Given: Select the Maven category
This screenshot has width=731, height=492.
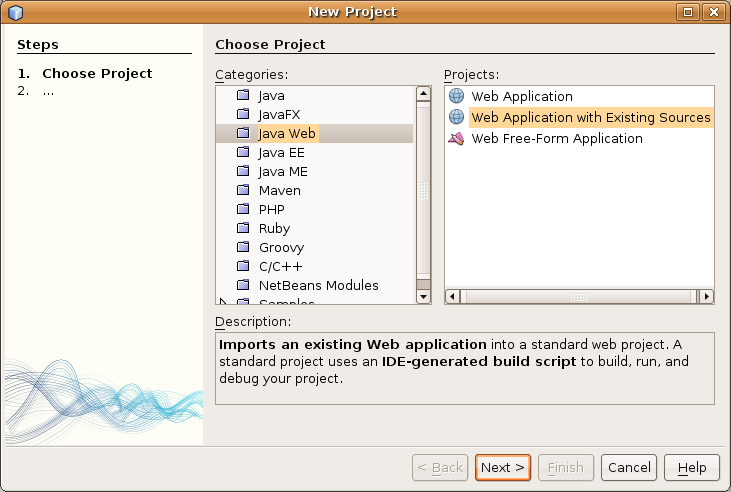Looking at the screenshot, I should [280, 190].
